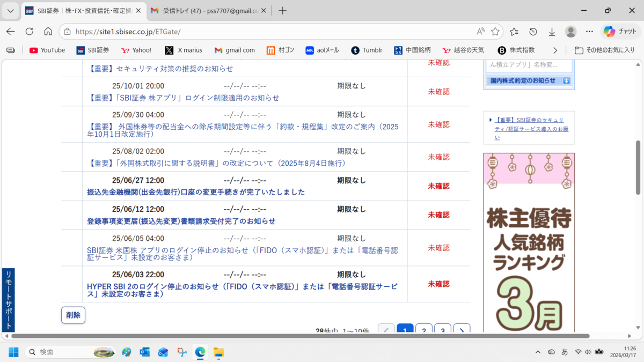Open 株アプリ ログイン制限適用のお知らせ notice
This screenshot has height=362, width=644.
click(x=183, y=98)
